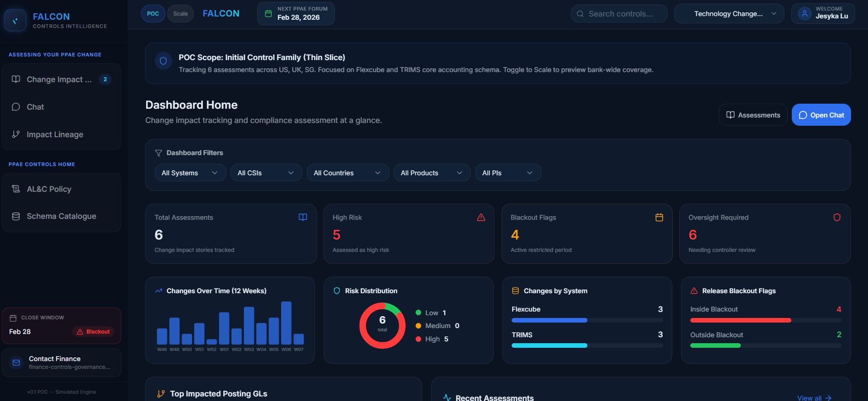Click the Inside Blackout red progress bar
This screenshot has width=868, height=401.
740,320
